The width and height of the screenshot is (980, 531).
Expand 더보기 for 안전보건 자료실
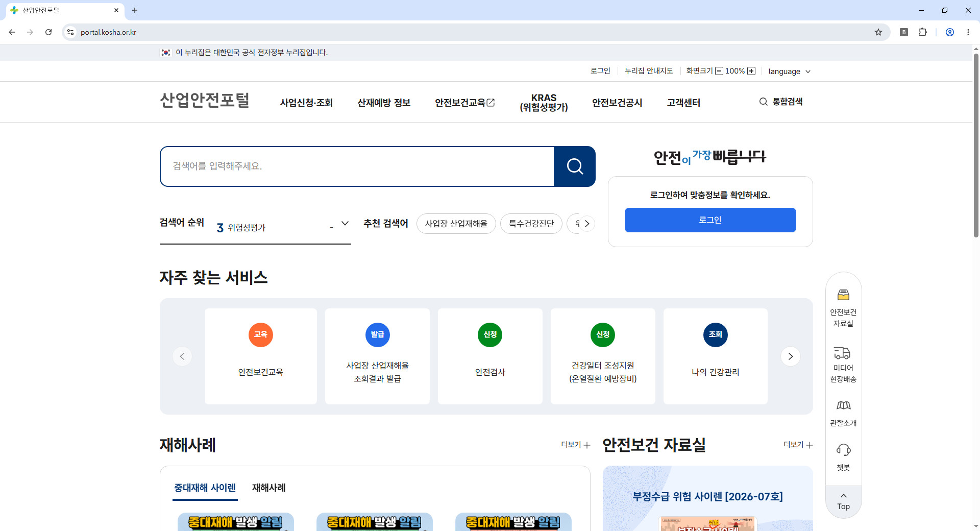point(798,445)
